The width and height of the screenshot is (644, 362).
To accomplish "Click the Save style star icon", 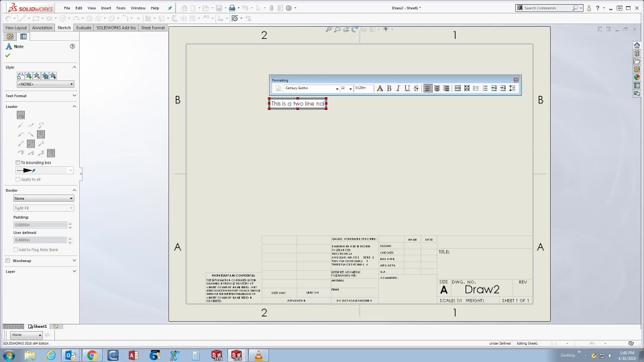I will click(45, 76).
